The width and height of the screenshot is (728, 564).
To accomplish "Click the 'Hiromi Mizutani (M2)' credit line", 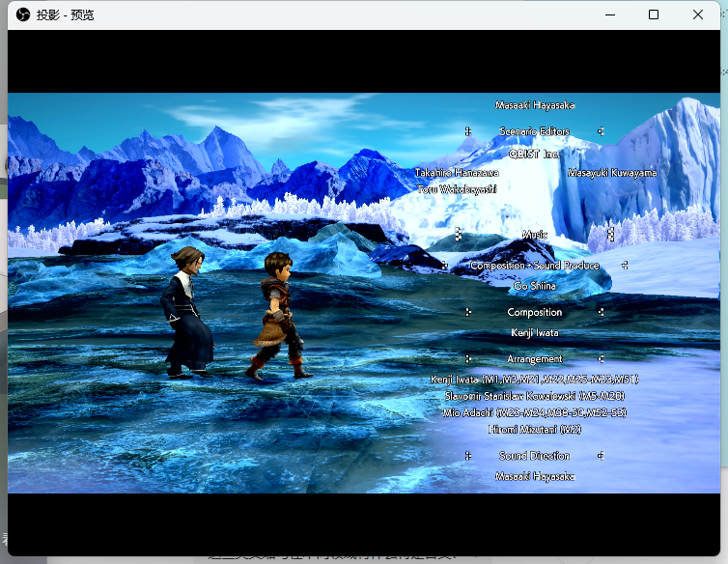I will 534,429.
